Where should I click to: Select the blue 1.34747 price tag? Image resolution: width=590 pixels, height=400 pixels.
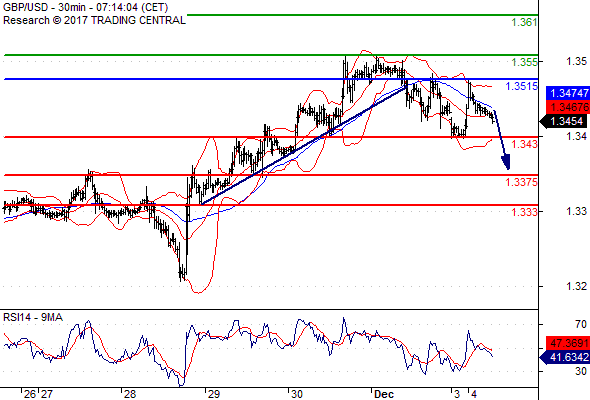click(567, 93)
